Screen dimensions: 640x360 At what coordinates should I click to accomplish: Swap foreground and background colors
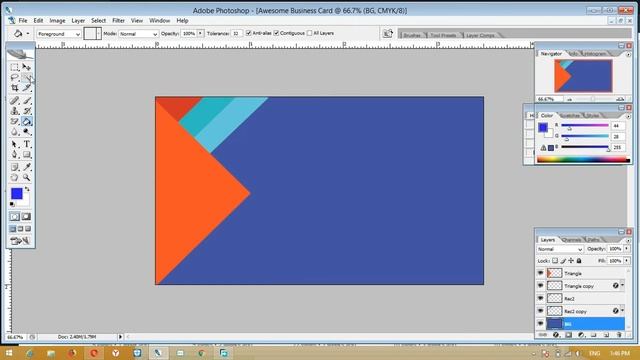(x=27, y=189)
